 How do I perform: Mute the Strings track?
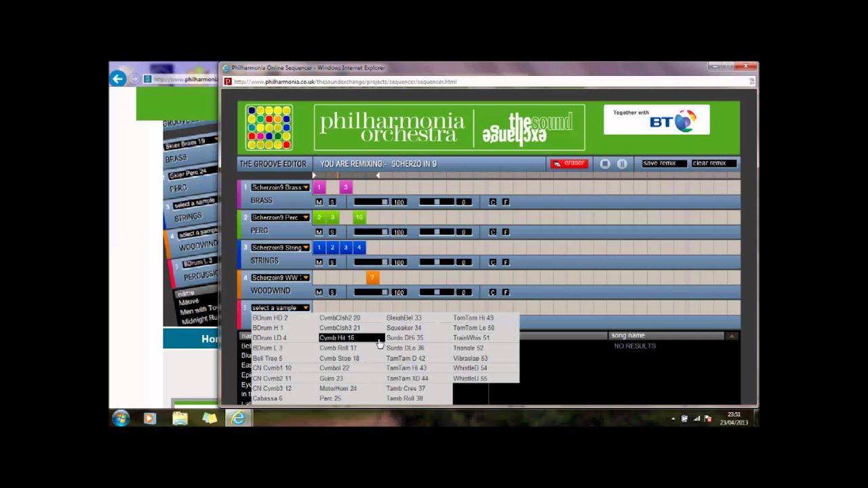(x=319, y=262)
